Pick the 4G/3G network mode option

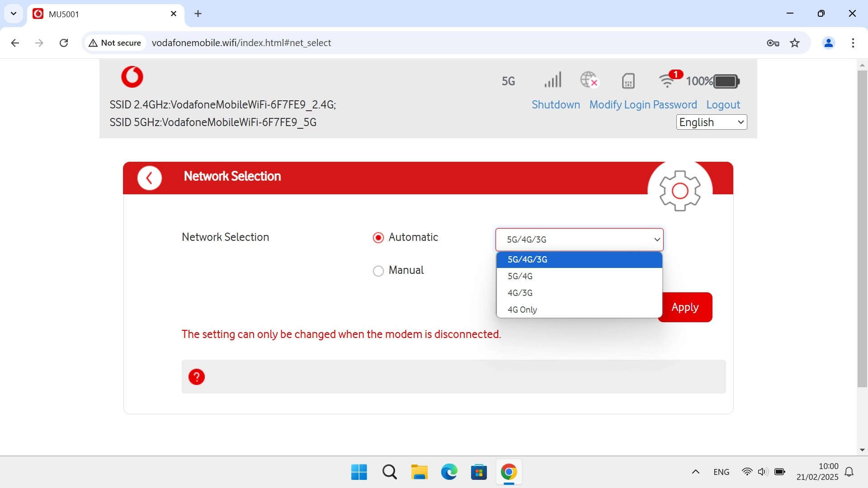[x=520, y=293]
